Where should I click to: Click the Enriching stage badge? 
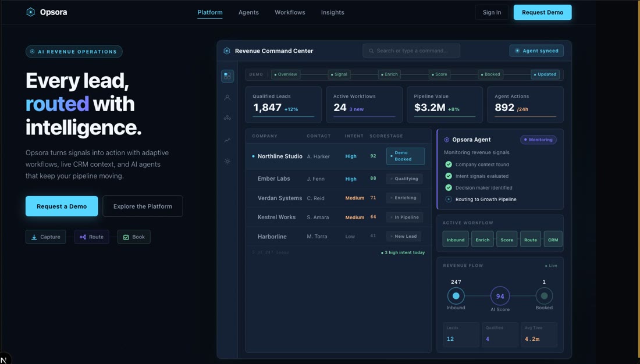point(403,198)
